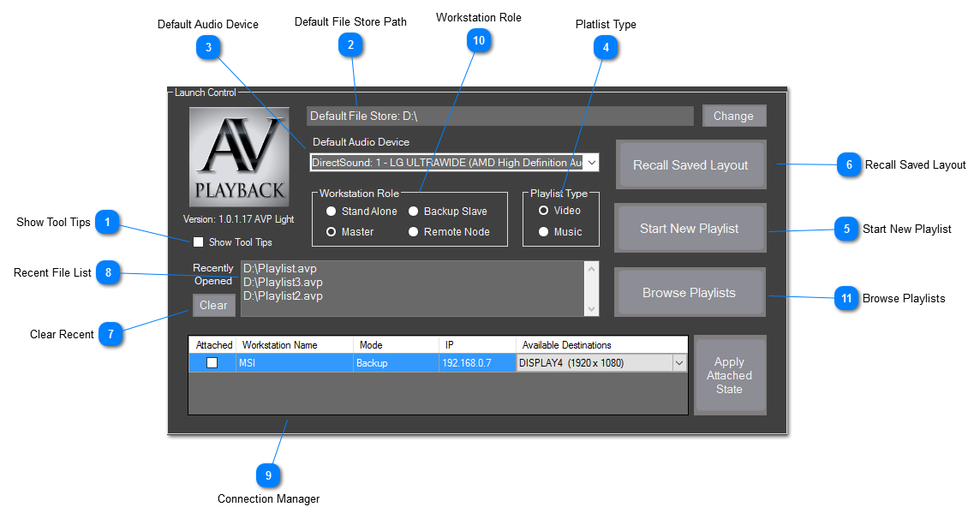This screenshot has height=519, width=980.
Task: Start a new playlist
Action: (x=690, y=229)
